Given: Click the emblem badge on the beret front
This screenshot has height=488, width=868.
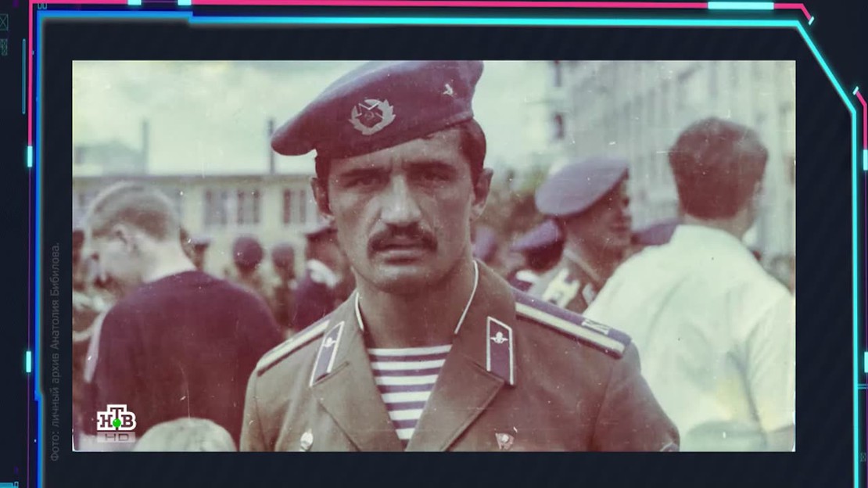Looking at the screenshot, I should 371,115.
